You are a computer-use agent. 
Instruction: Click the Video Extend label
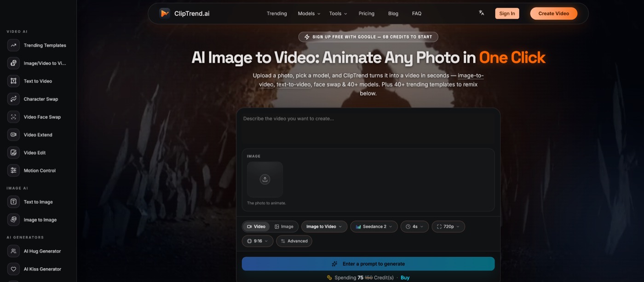[x=38, y=135]
